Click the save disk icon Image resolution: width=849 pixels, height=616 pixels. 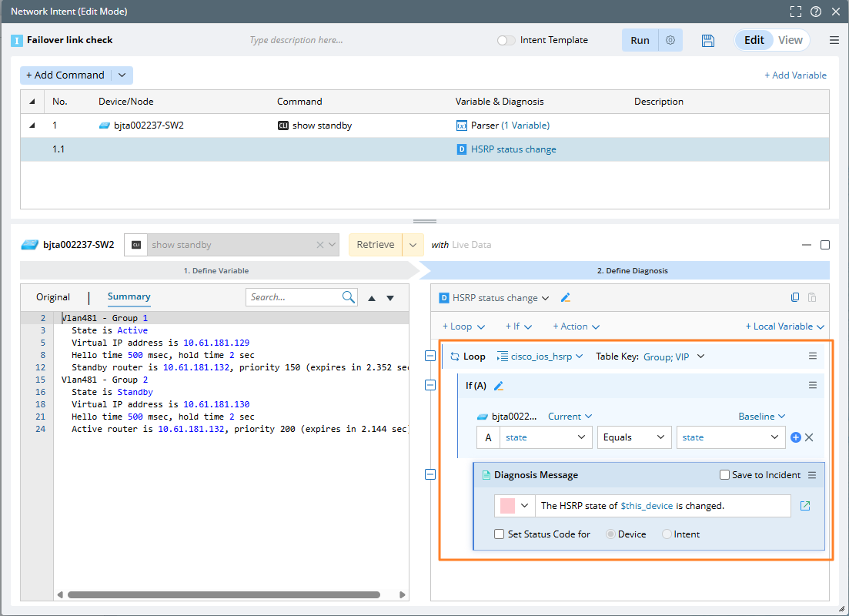(x=708, y=41)
